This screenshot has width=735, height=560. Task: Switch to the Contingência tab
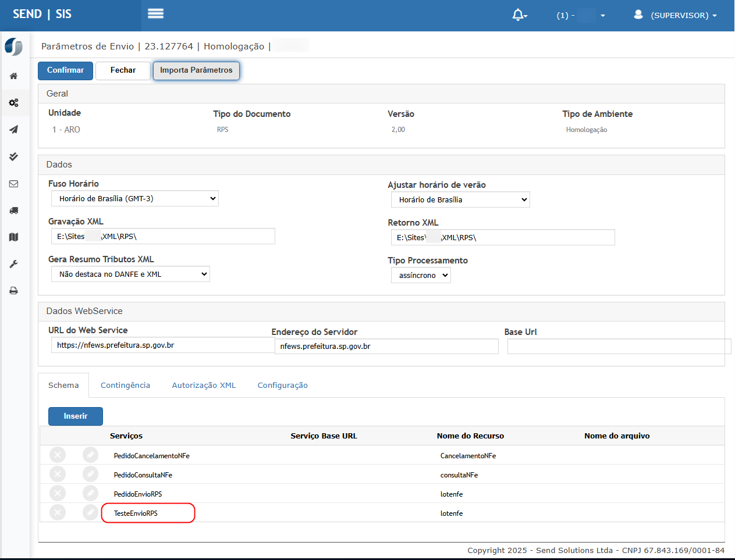[x=125, y=386]
